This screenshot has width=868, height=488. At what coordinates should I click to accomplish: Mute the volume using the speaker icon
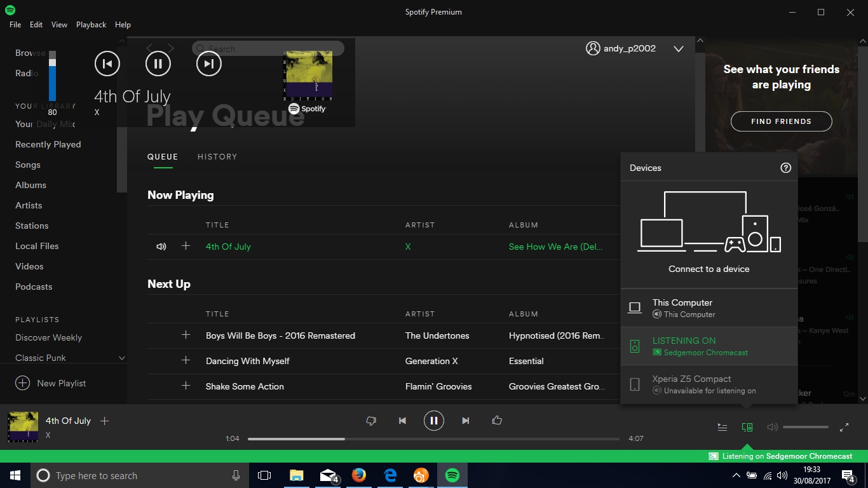tap(771, 427)
